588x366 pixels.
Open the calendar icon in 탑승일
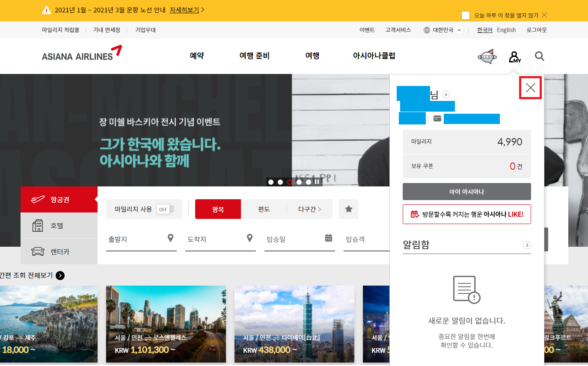tap(329, 238)
